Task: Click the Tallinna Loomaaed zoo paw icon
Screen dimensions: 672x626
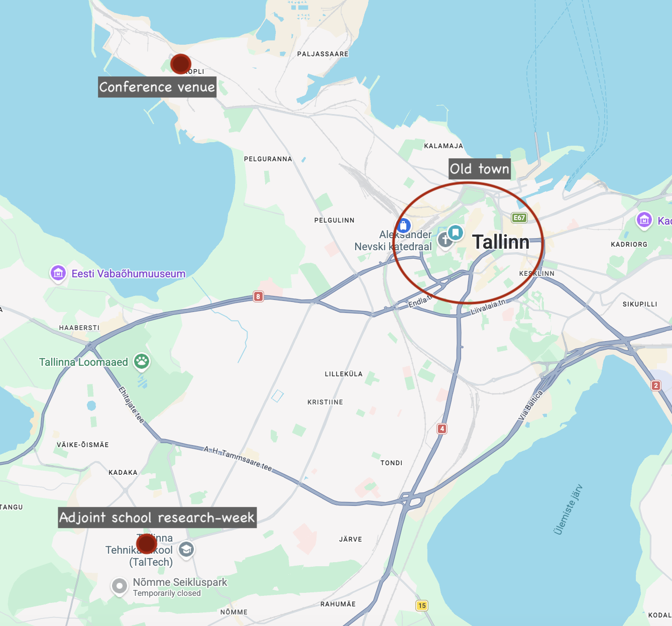Action: click(142, 361)
